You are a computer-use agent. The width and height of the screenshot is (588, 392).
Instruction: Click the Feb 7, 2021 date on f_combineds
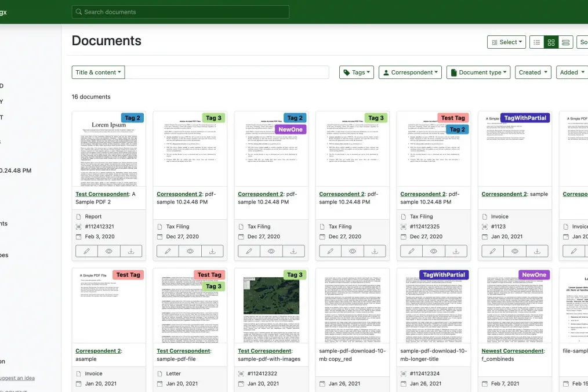point(505,384)
